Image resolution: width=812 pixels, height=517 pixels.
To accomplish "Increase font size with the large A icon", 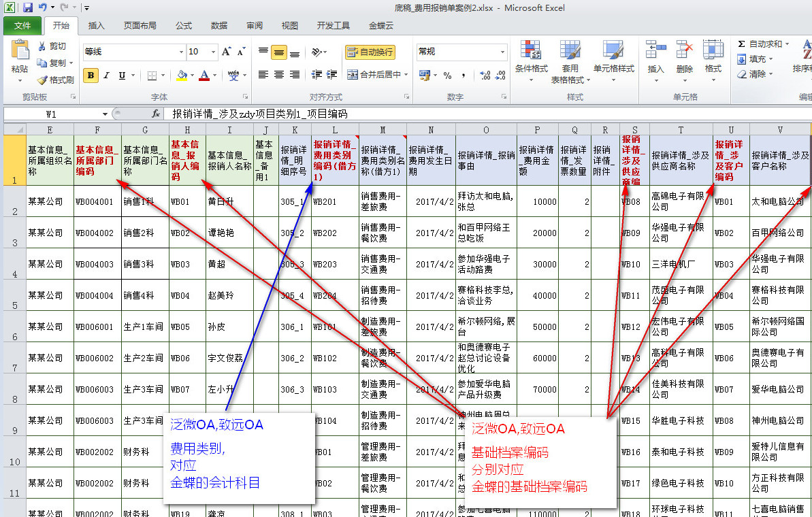I will pyautogui.click(x=226, y=52).
